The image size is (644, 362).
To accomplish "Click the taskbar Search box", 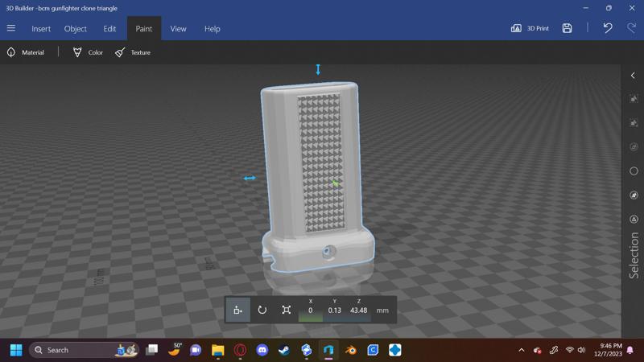I will click(x=85, y=350).
